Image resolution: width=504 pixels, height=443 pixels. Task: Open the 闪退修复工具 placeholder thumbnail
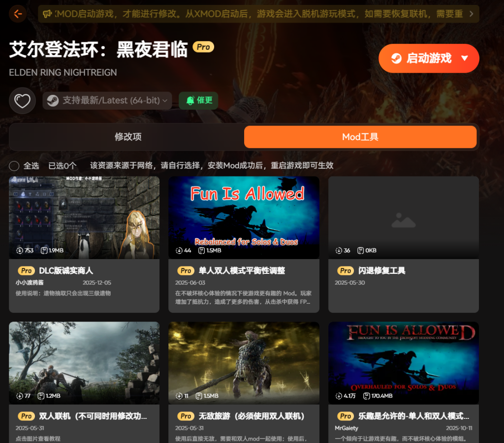(403, 217)
